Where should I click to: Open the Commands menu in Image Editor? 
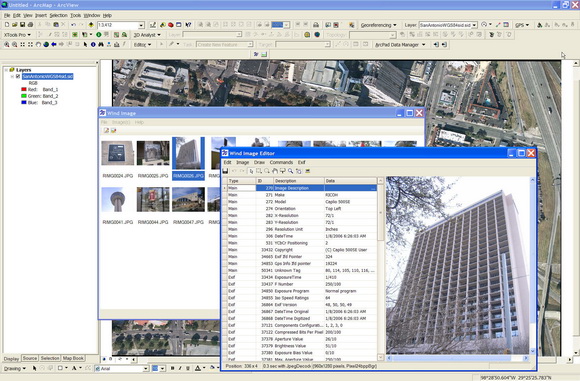(x=281, y=162)
